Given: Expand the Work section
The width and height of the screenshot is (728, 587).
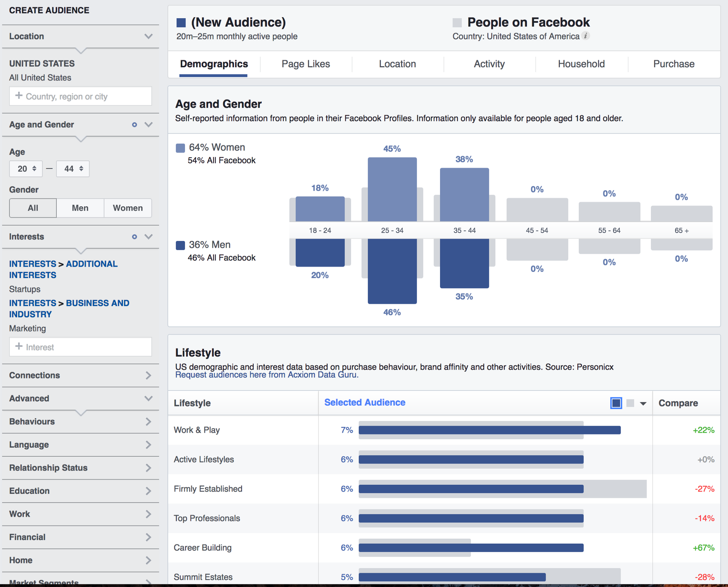Looking at the screenshot, I should pyautogui.click(x=80, y=514).
